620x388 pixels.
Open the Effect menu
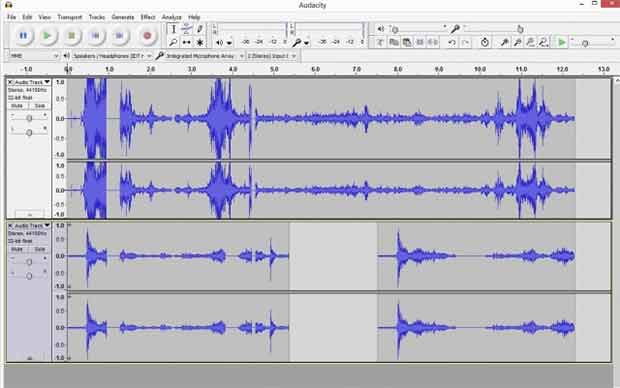[x=148, y=17]
